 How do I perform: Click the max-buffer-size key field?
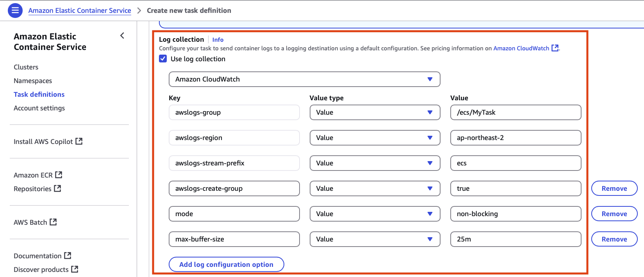[234, 239]
